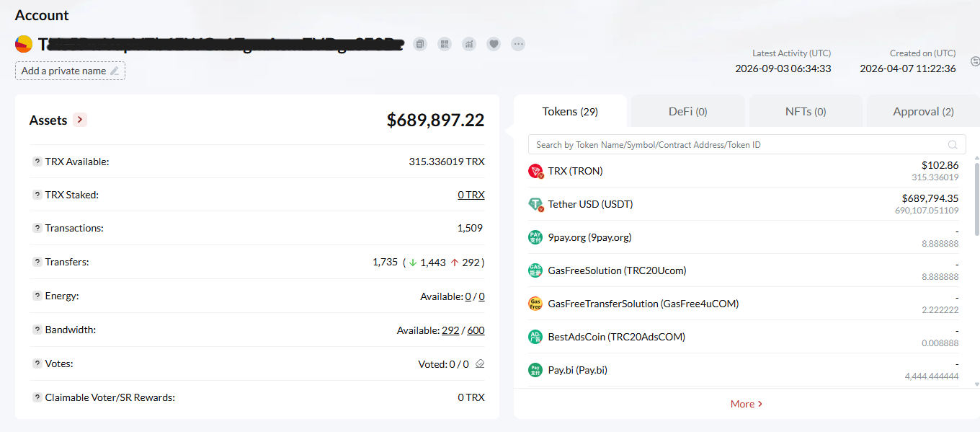Click the Bandwidth total 600 link
980x432 pixels.
point(476,330)
